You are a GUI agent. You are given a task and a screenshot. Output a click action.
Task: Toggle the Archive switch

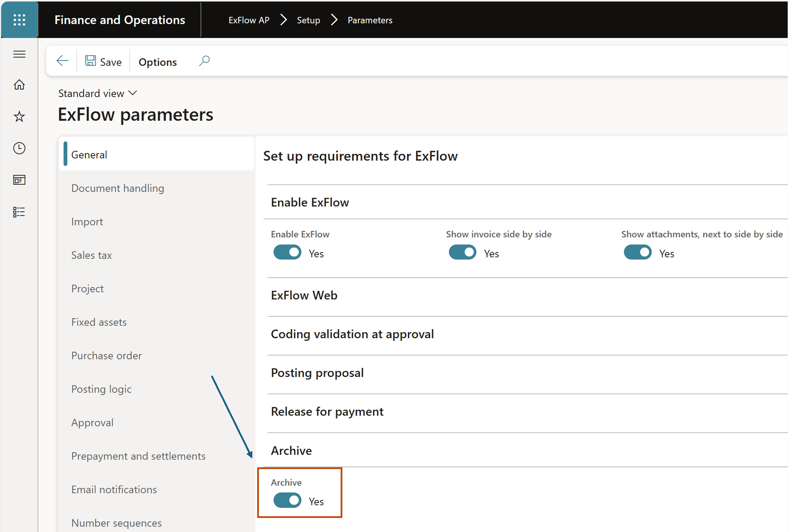click(x=287, y=500)
